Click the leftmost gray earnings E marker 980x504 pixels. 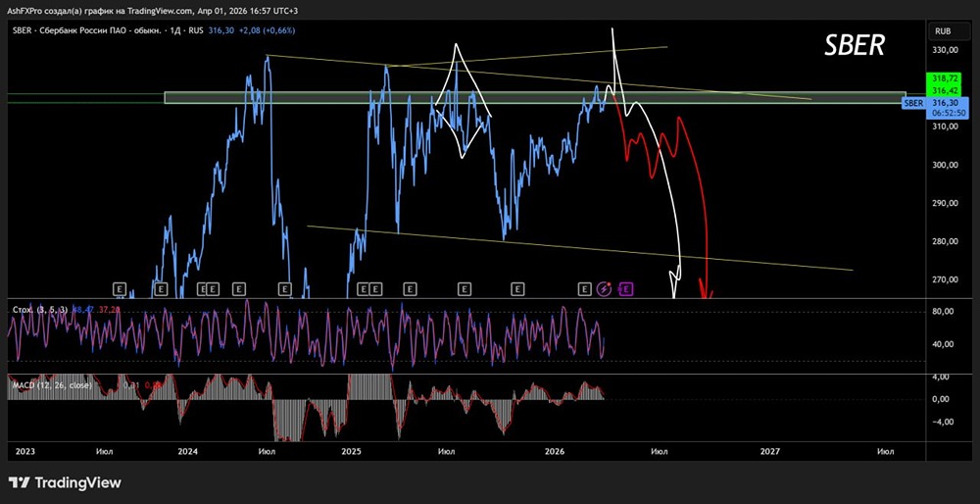pyautogui.click(x=120, y=289)
